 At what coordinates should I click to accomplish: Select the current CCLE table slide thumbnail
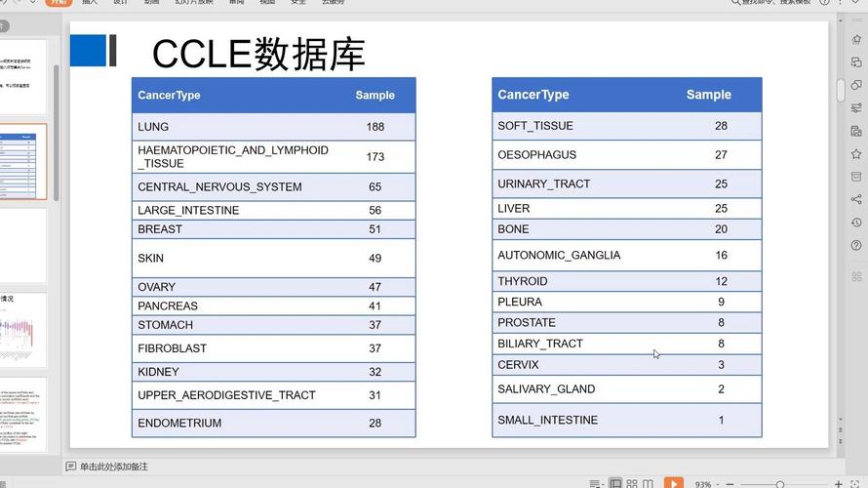click(x=22, y=161)
